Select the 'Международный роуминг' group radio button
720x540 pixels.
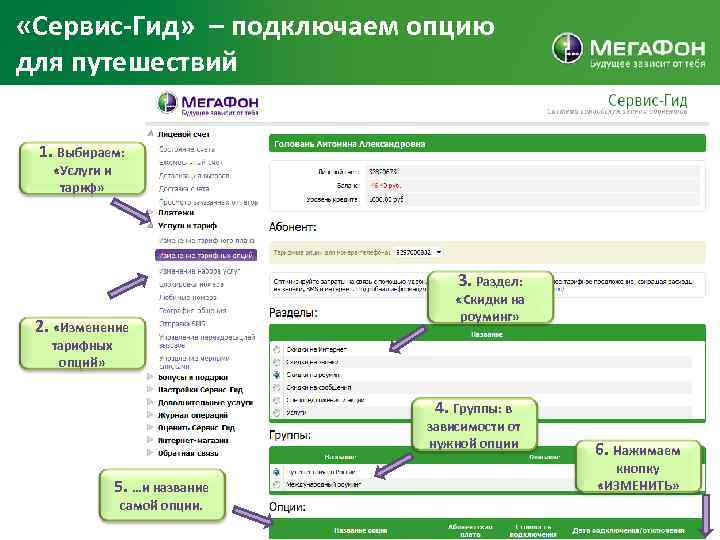[276, 484]
